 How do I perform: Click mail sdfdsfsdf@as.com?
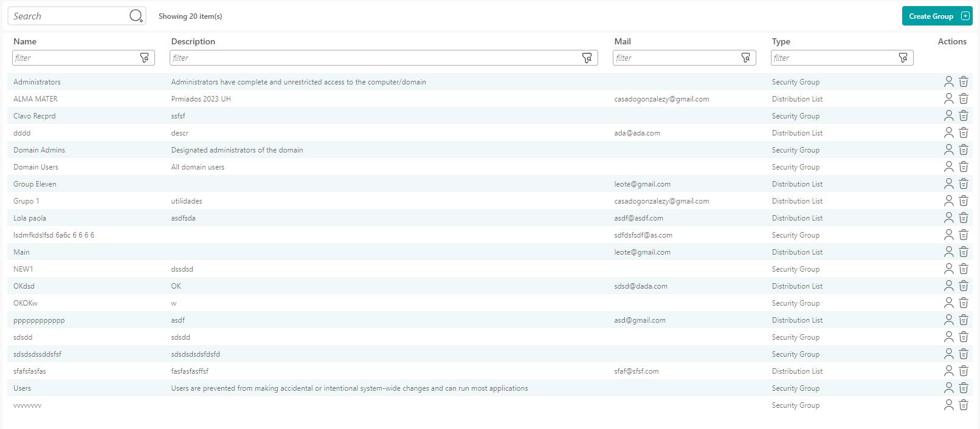click(x=643, y=235)
